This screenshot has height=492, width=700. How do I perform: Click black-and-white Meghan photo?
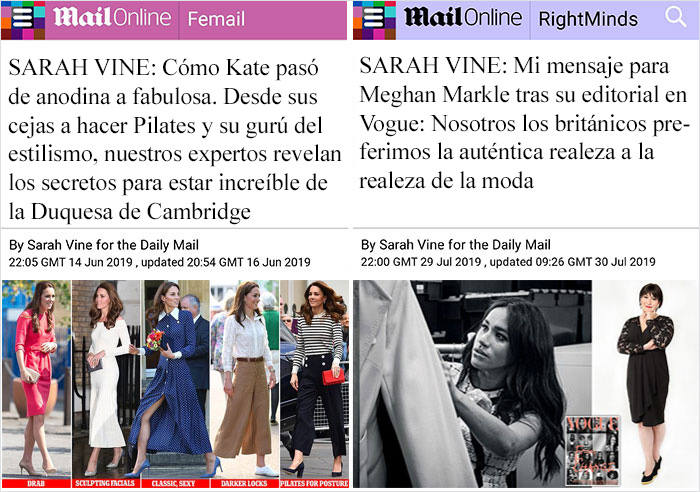pyautogui.click(x=472, y=384)
